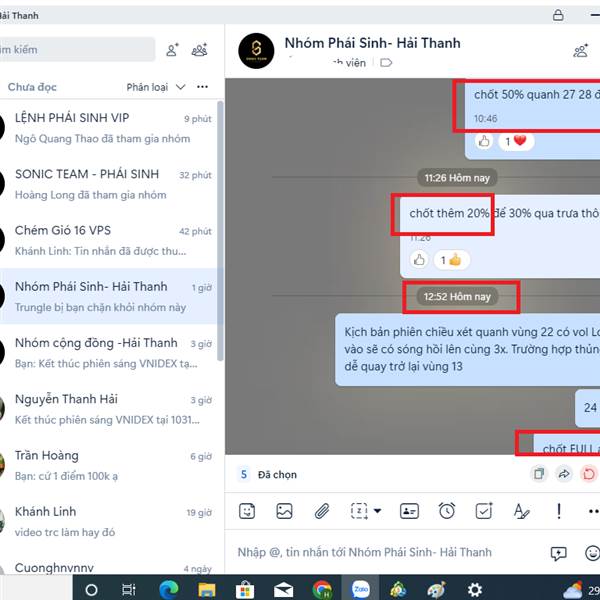Assign a task with checkbox icon
Viewport: 600px width, 600px height.
coord(484,510)
